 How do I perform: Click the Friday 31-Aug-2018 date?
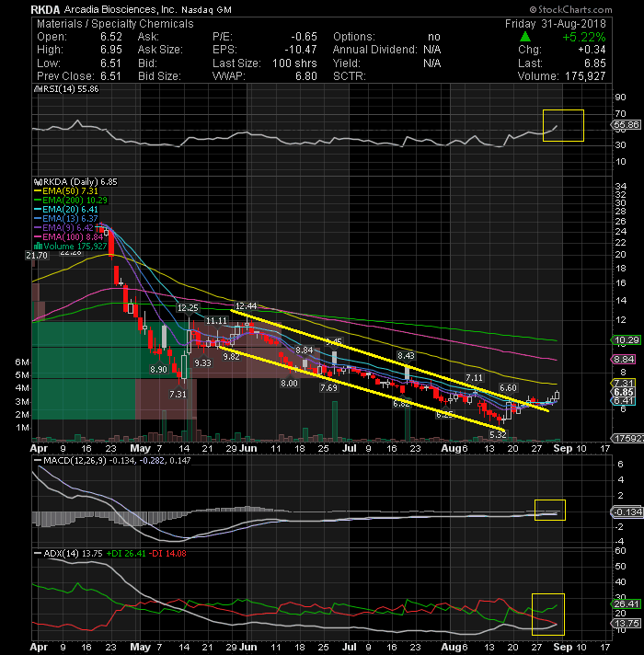[x=556, y=24]
